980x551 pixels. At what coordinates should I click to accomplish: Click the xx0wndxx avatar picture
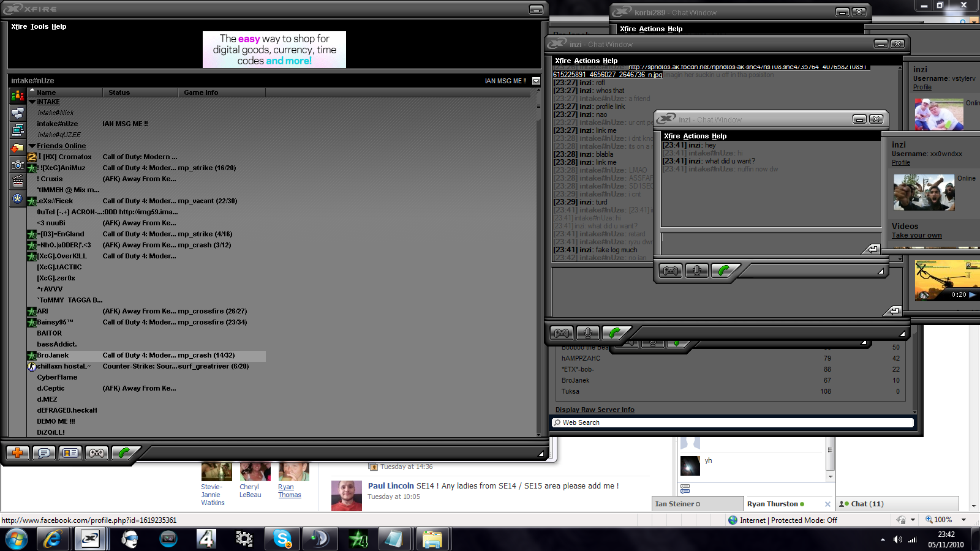click(x=924, y=192)
